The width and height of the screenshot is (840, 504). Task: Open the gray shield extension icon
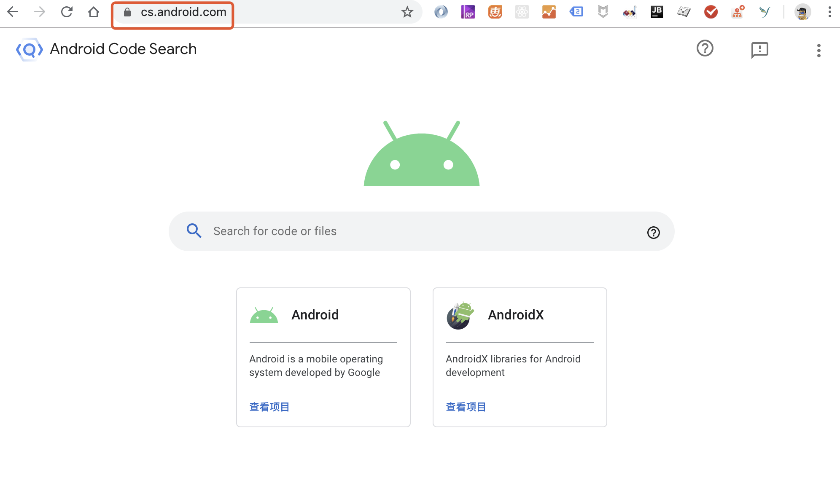click(x=603, y=12)
